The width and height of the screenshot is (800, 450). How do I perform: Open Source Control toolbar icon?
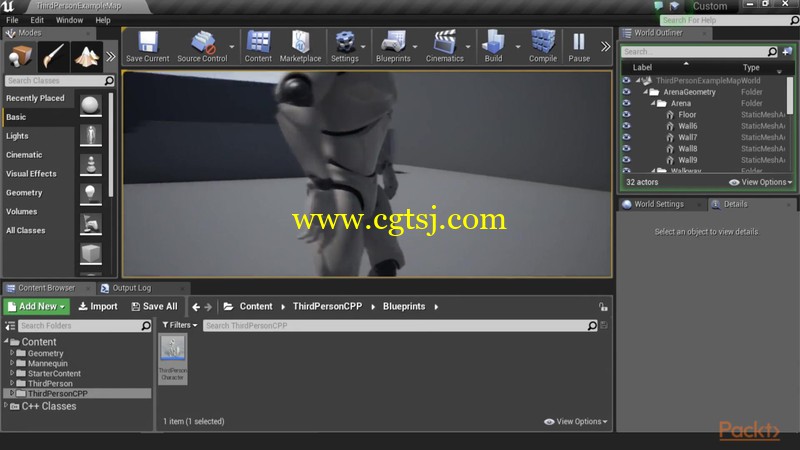point(202,46)
